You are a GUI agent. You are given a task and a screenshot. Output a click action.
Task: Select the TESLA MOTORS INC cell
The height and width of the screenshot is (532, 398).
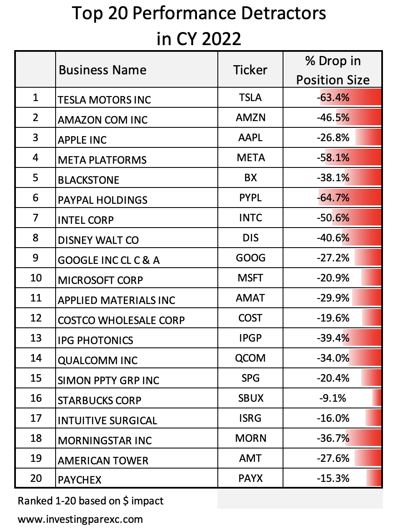[x=137, y=97]
